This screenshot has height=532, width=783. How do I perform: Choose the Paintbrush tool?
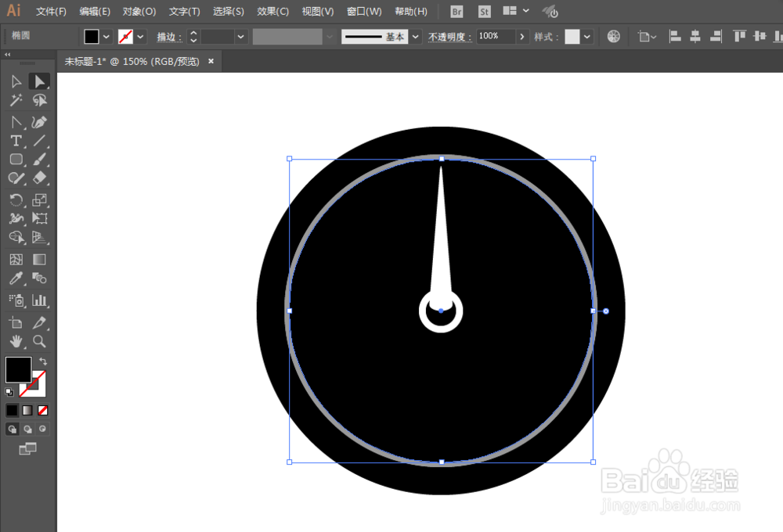pos(39,159)
